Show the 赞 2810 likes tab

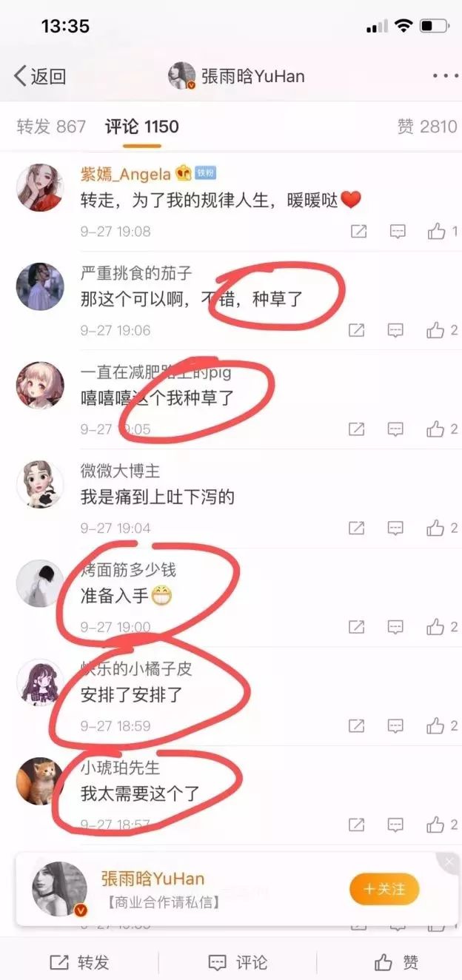(427, 127)
